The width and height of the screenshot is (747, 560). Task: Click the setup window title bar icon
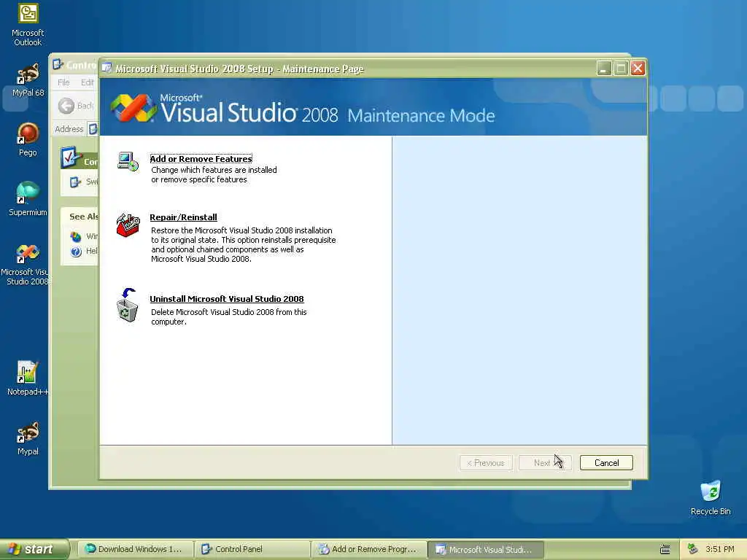tap(107, 68)
